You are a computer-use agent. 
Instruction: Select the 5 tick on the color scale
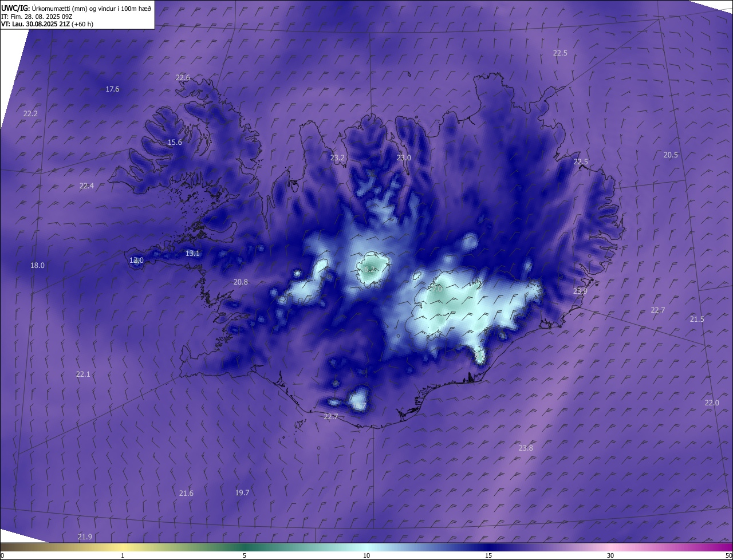coord(245,555)
